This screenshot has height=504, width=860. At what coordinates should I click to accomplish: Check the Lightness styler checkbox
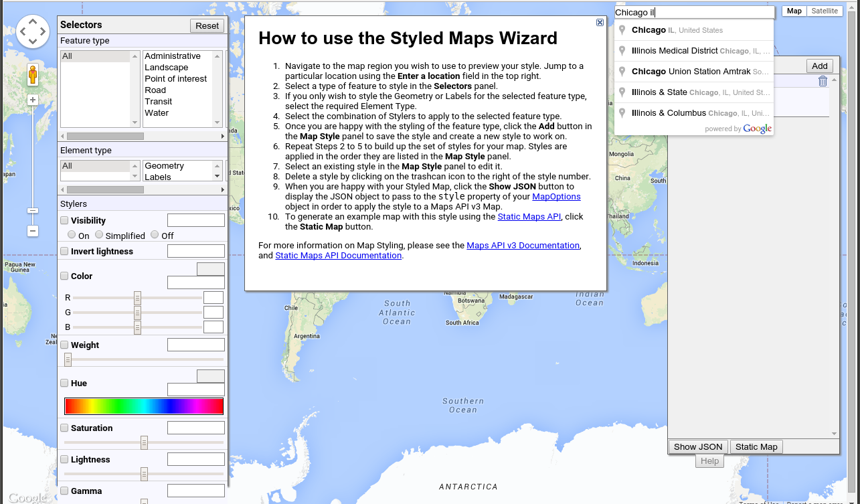click(64, 459)
